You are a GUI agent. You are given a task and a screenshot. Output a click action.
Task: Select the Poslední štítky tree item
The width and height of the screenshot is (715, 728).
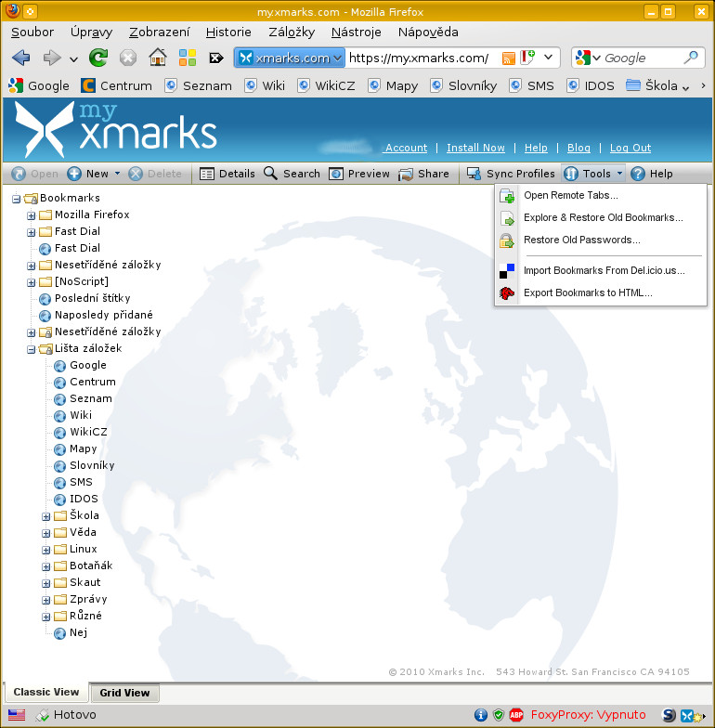coord(84,299)
